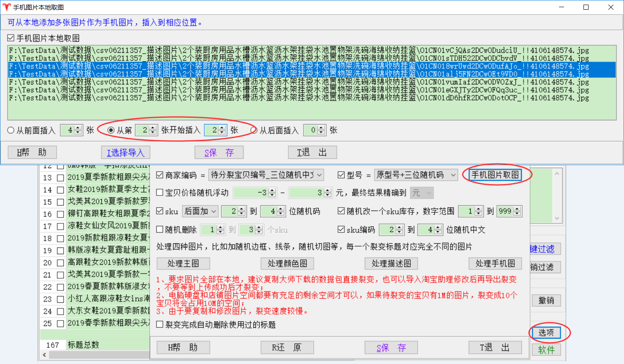Screen dimensions: 624x364
Task: Click the 处理主图 button
Action: click(x=183, y=263)
